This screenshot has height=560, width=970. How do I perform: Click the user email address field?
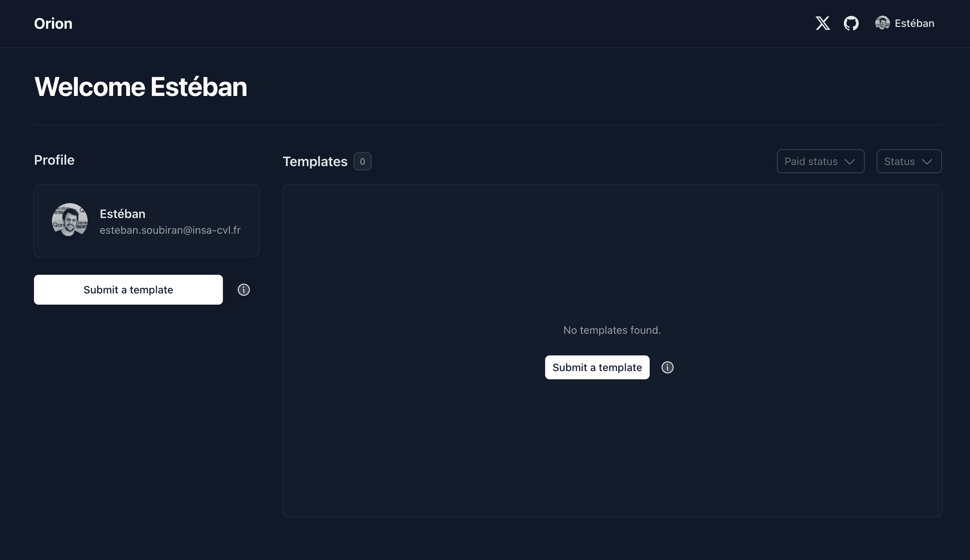pyautogui.click(x=170, y=229)
